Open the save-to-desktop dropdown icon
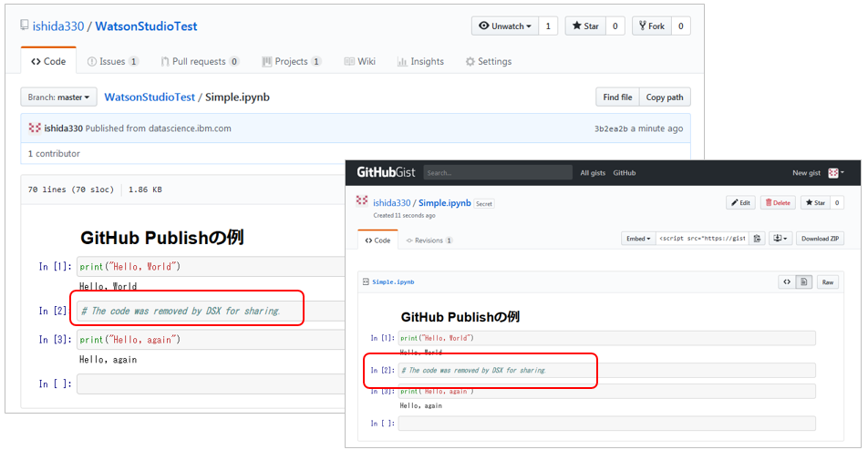Image resolution: width=868 pixels, height=450 pixels. [x=780, y=239]
